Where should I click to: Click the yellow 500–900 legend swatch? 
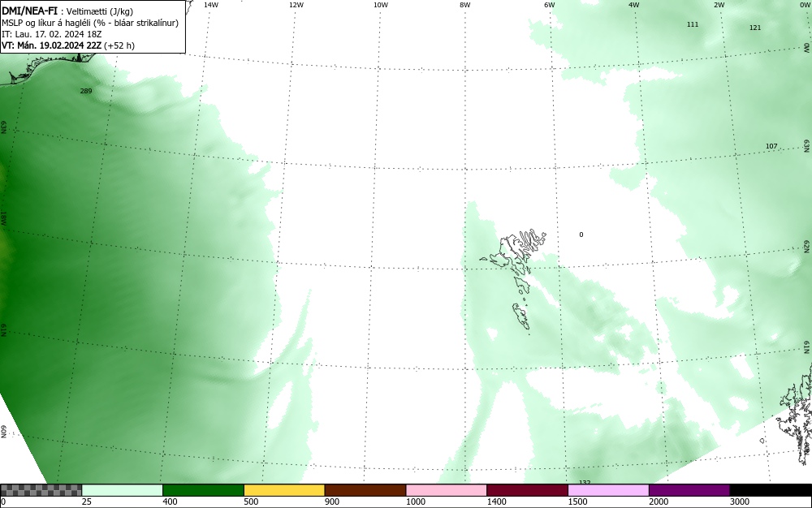(284, 490)
